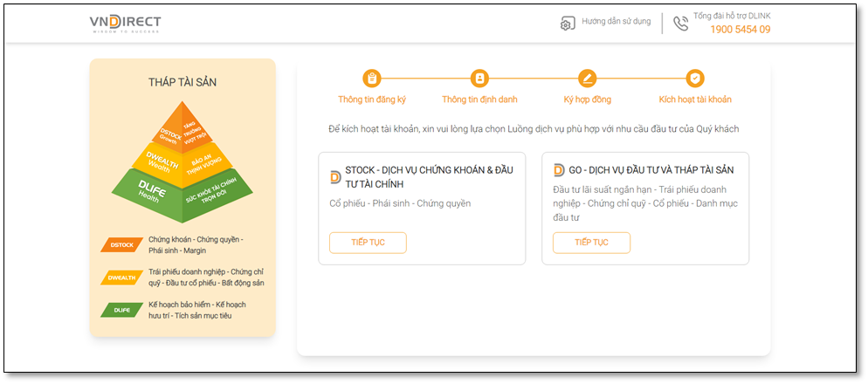Viewport: 868px width, 384px height.
Task: Click the D logo next to STOCK service
Action: [335, 177]
